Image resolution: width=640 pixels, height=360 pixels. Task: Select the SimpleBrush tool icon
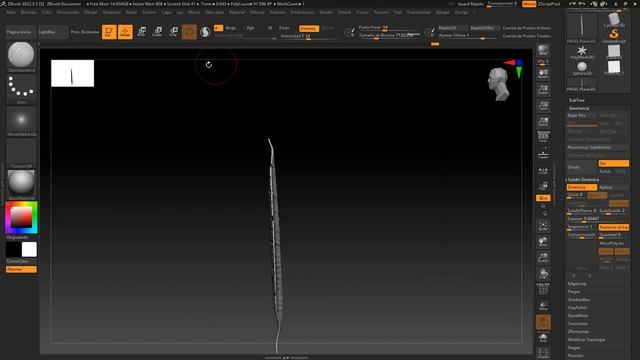614,35
